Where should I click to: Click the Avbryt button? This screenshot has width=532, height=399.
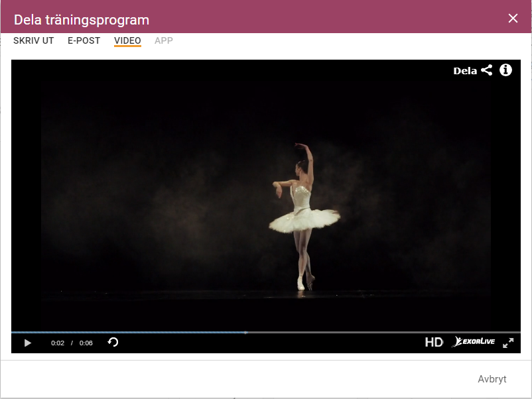tap(492, 379)
